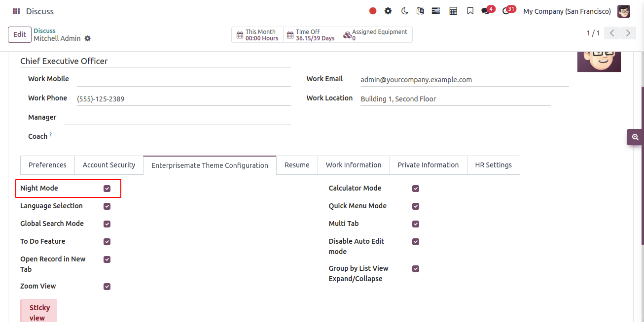644x322 pixels.
Task: Open This Month hours stat button
Action: tap(257, 35)
